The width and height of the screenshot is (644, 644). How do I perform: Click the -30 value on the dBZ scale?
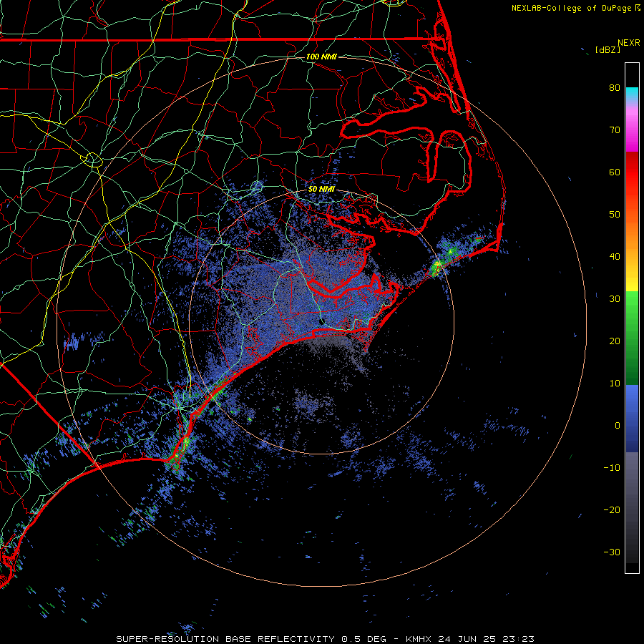click(612, 552)
